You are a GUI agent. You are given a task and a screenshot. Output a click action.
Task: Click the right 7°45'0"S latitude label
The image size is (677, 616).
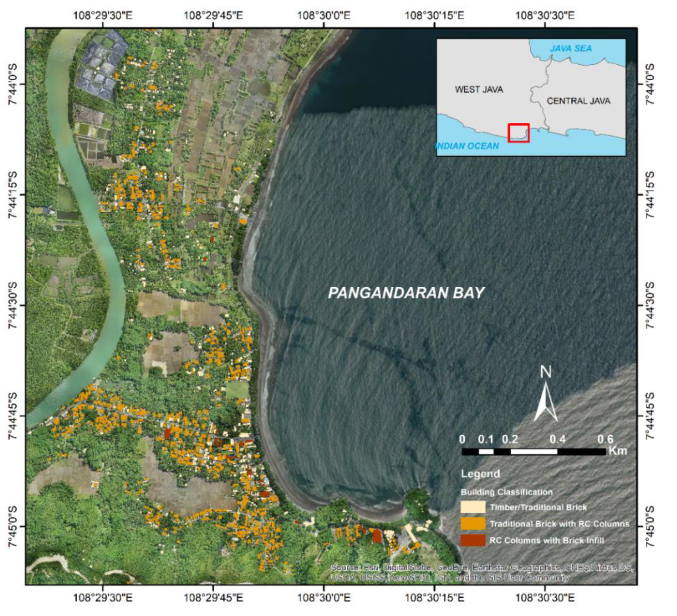click(650, 526)
